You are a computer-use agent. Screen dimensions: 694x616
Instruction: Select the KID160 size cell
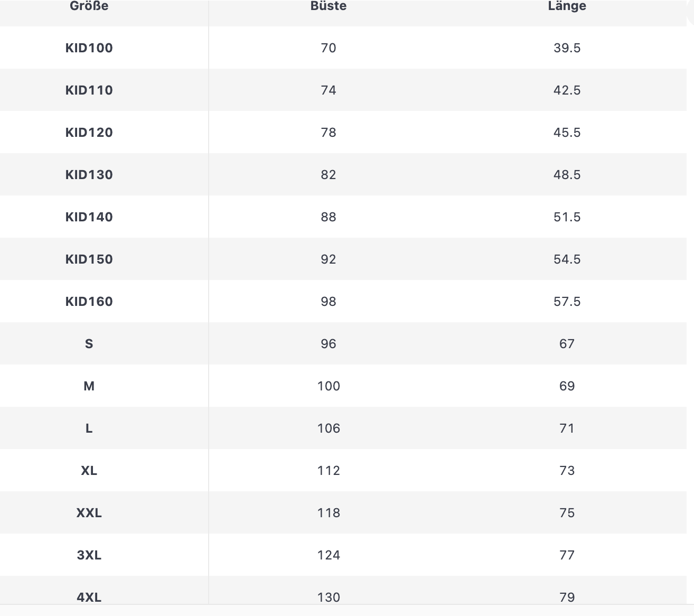coord(89,302)
